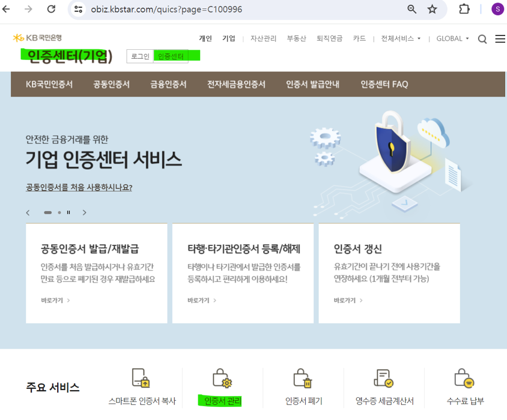Open the 전자세금용인증서 menu tab

(x=236, y=85)
